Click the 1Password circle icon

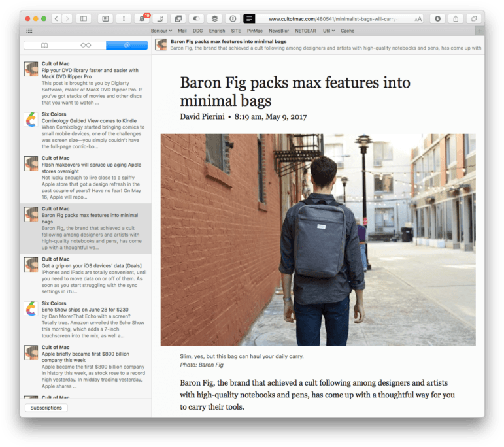[x=233, y=19]
